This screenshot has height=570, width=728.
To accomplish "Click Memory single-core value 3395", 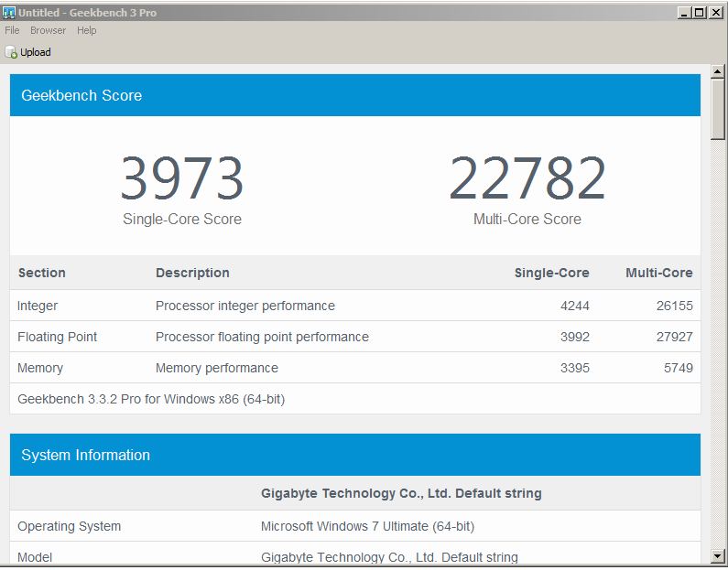I will click(575, 368).
